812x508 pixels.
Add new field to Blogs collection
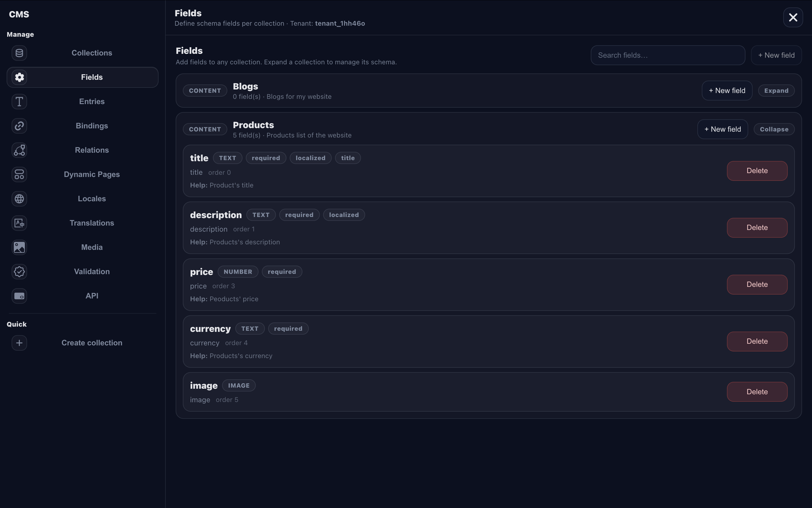pos(727,91)
